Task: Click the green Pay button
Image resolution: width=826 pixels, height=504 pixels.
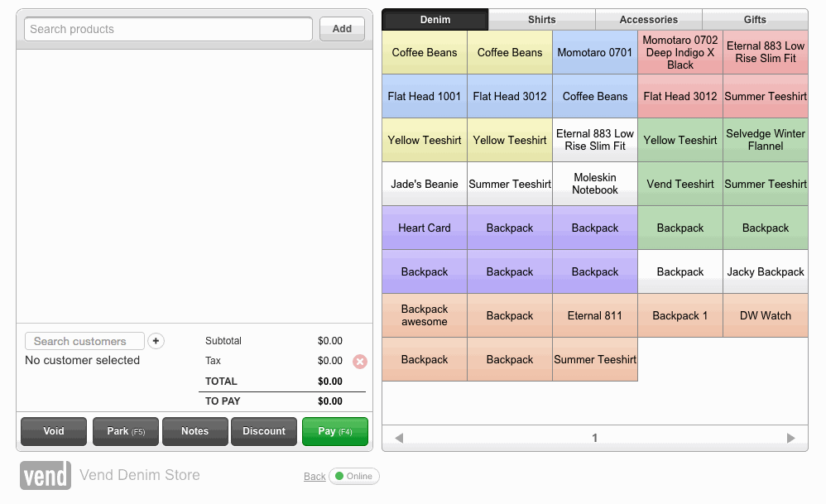Action: pyautogui.click(x=335, y=431)
